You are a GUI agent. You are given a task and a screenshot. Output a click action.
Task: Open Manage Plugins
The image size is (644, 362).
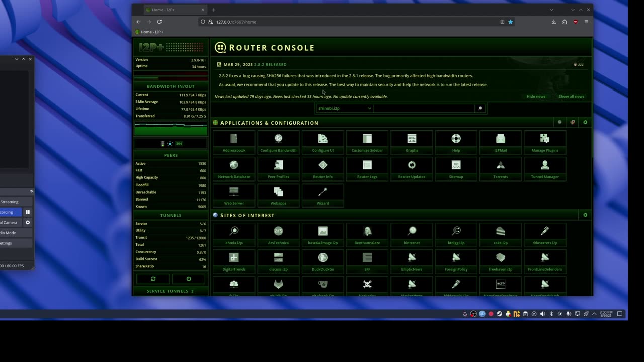545,142
